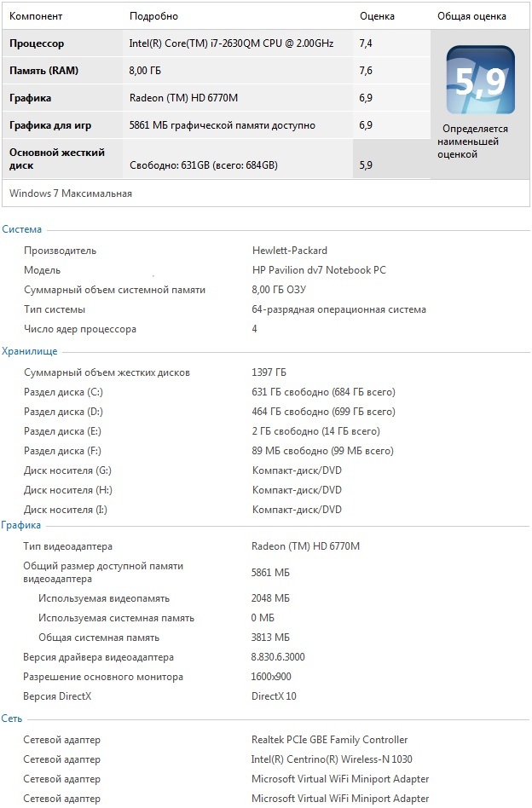532x808 pixels.
Task: Click the Графика section heading
Action: (20, 525)
